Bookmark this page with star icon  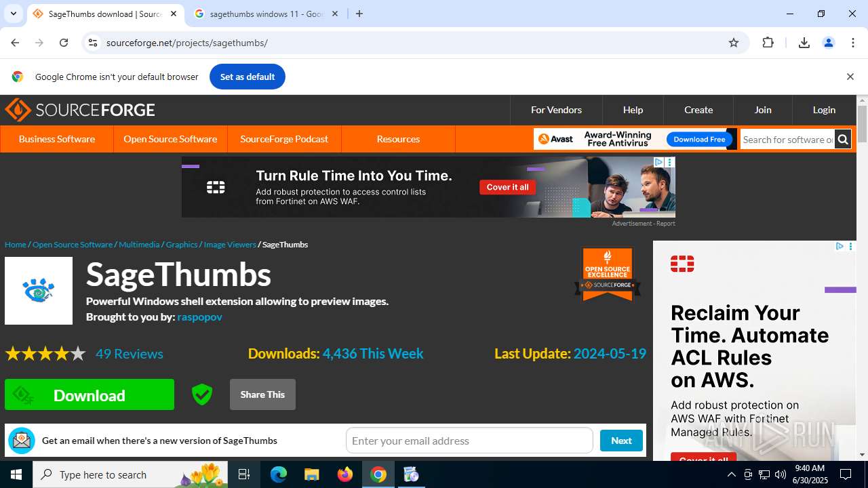point(733,43)
